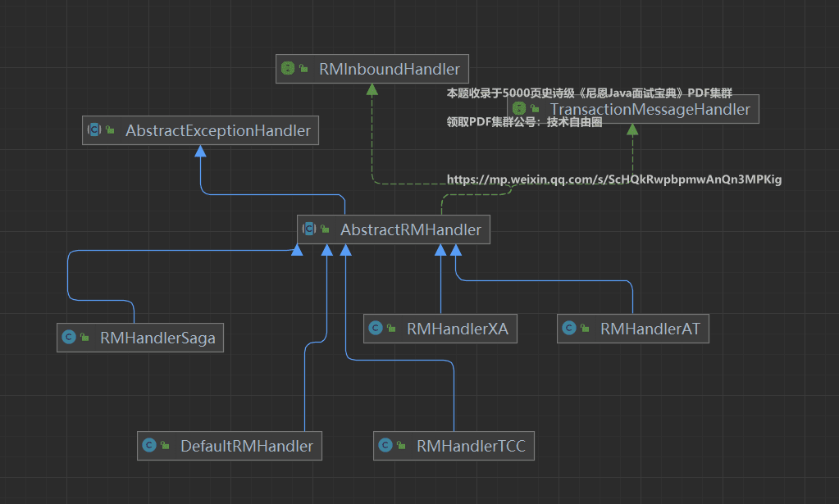Viewport: 839px width, 504px height.
Task: Click the interface icon of TransactionMessageHandler
Action: click(519, 108)
